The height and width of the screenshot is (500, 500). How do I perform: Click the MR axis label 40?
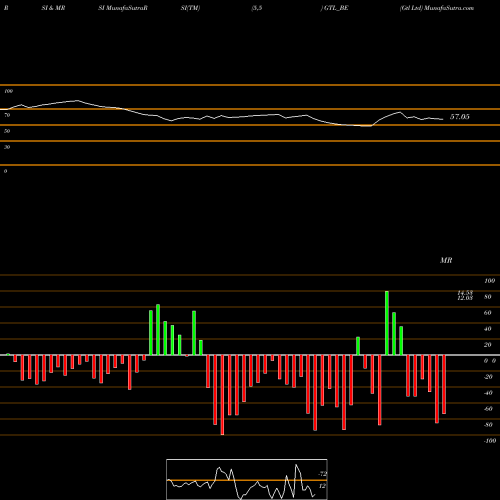pos(488,329)
